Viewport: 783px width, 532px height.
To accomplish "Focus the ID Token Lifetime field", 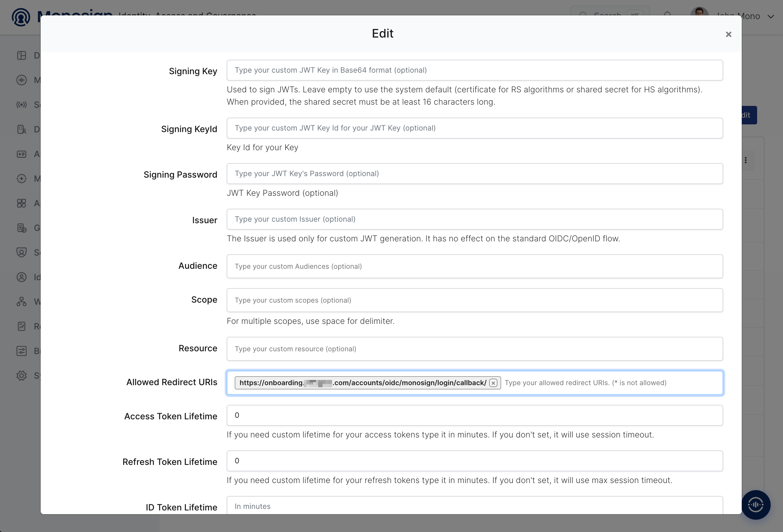I will click(474, 505).
